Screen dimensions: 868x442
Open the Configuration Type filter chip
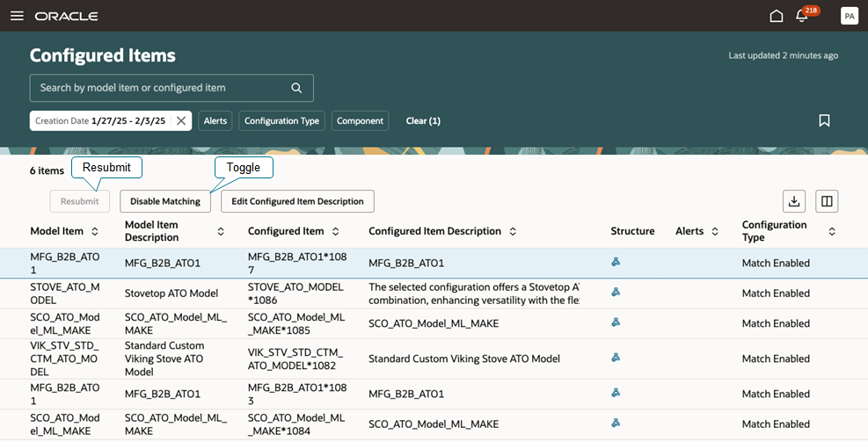click(x=281, y=120)
